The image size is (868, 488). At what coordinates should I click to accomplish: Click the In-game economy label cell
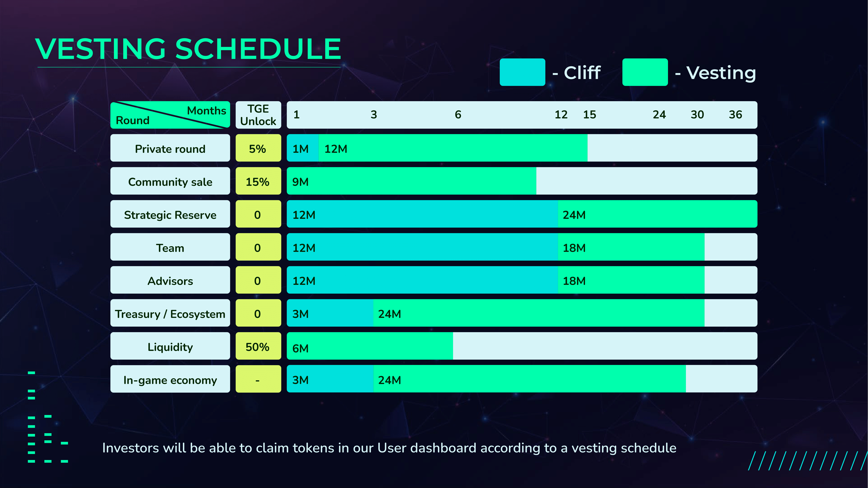(170, 379)
